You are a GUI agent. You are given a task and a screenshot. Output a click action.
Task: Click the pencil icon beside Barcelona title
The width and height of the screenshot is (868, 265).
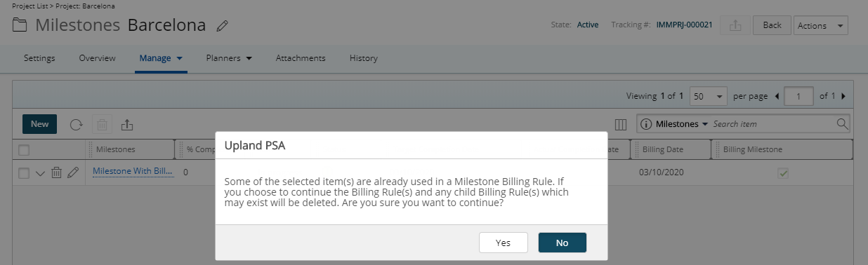pyautogui.click(x=223, y=27)
